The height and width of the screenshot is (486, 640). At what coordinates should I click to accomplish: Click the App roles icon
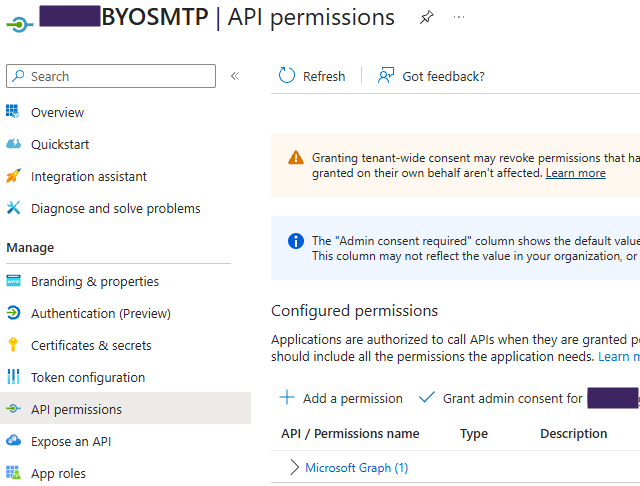pos(13,473)
